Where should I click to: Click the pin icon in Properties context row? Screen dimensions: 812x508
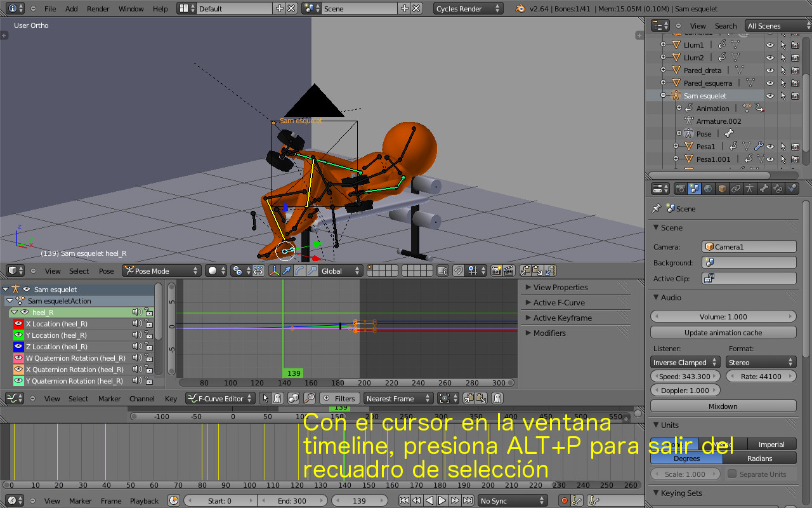[657, 208]
